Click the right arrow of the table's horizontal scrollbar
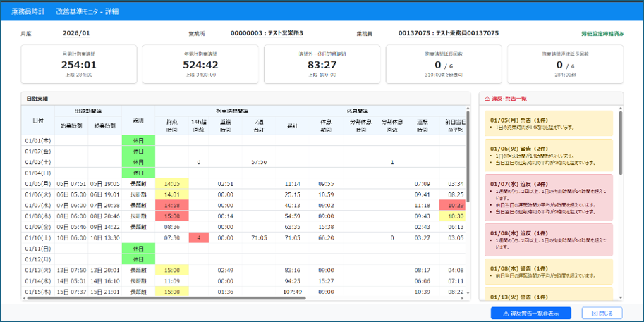The height and width of the screenshot is (322, 644). coord(463,298)
